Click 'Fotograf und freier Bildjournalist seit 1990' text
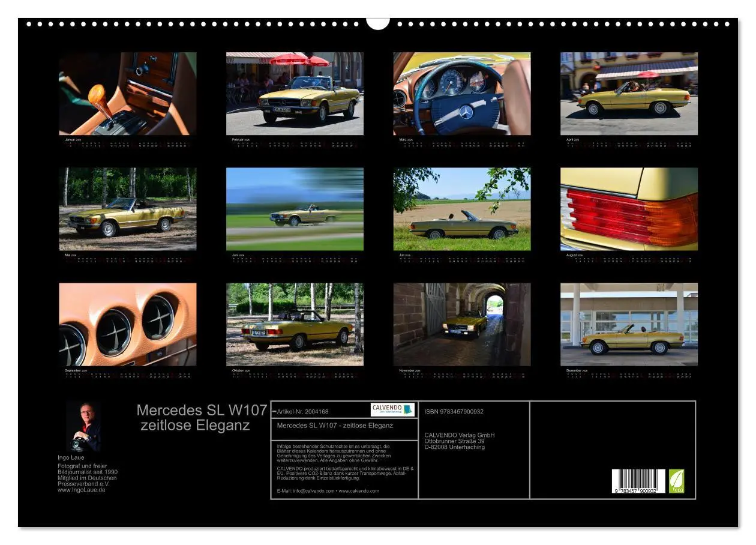 pyautogui.click(x=88, y=469)
